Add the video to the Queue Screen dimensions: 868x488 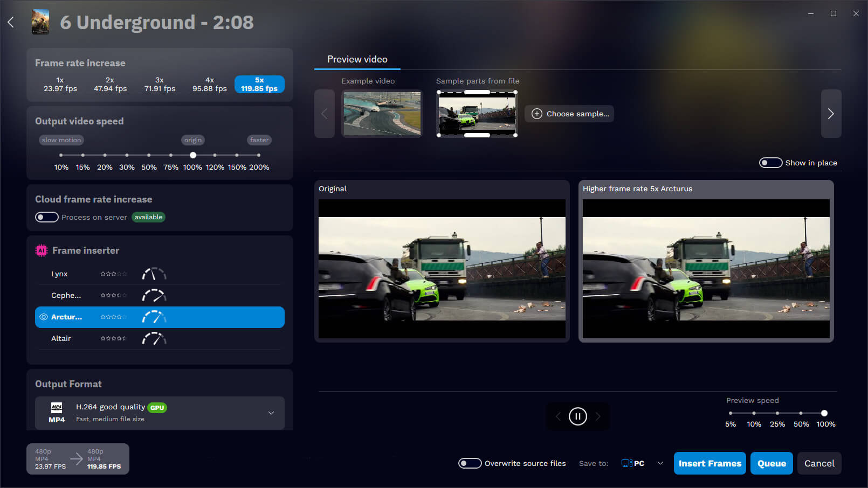click(x=771, y=463)
